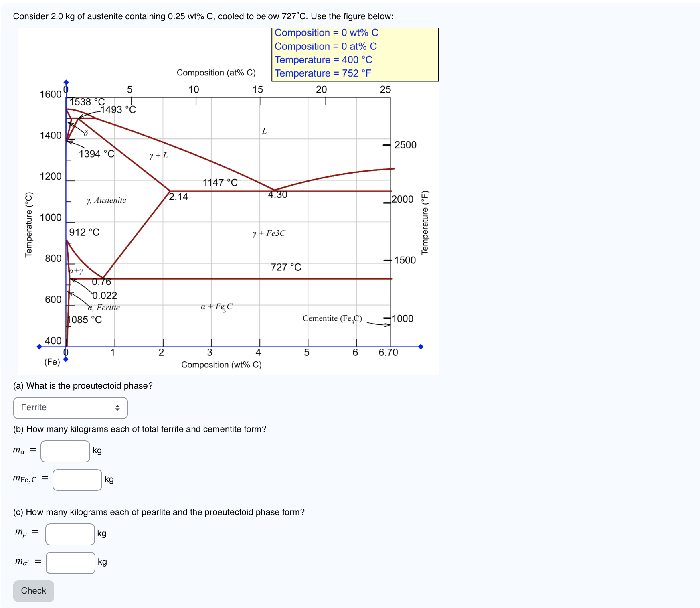Click the α, Ferrite region label
700x608 pixels.
104,308
